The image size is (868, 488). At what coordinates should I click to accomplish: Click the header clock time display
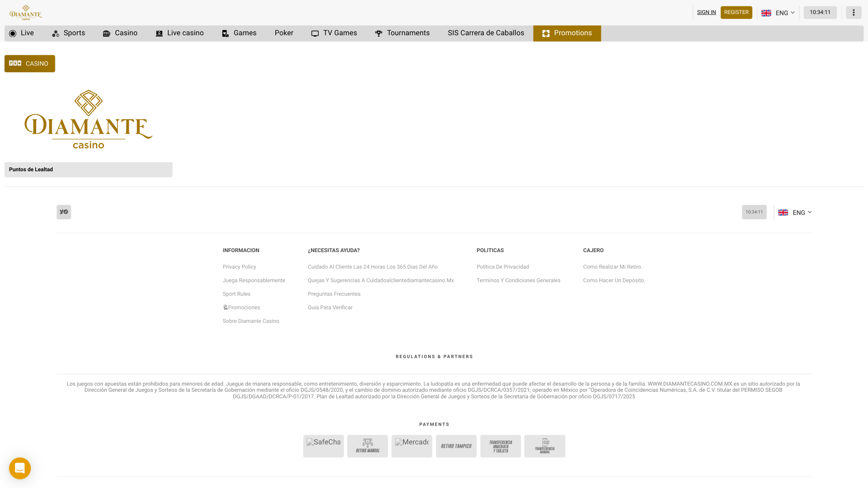tap(820, 12)
